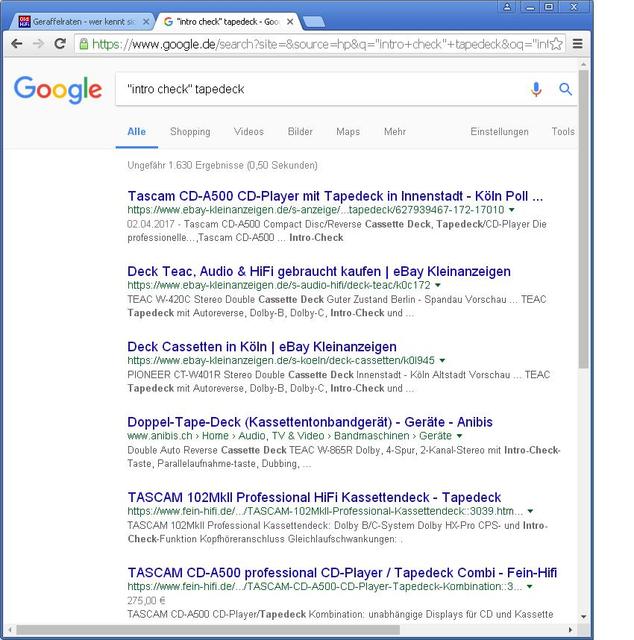Click the vertical scrollbar thumb

583,219
